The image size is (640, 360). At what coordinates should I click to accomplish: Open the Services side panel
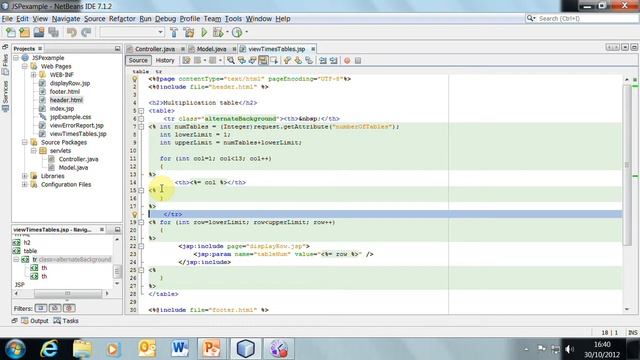point(5,96)
